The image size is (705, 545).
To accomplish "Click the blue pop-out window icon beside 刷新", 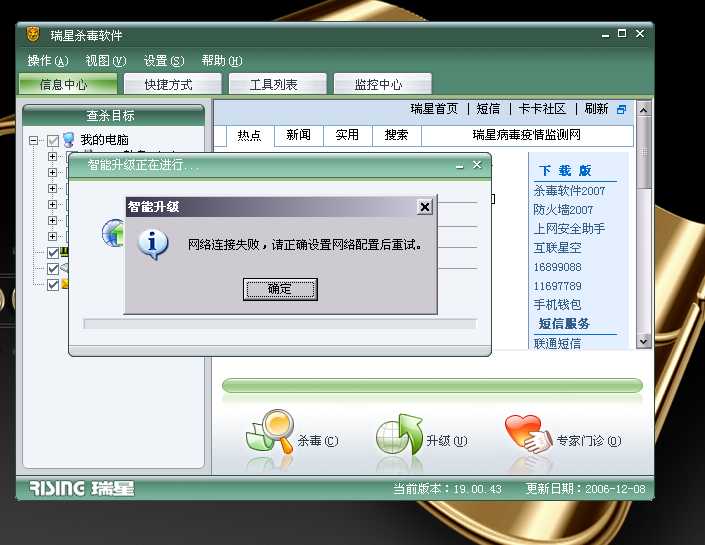I will pos(621,109).
